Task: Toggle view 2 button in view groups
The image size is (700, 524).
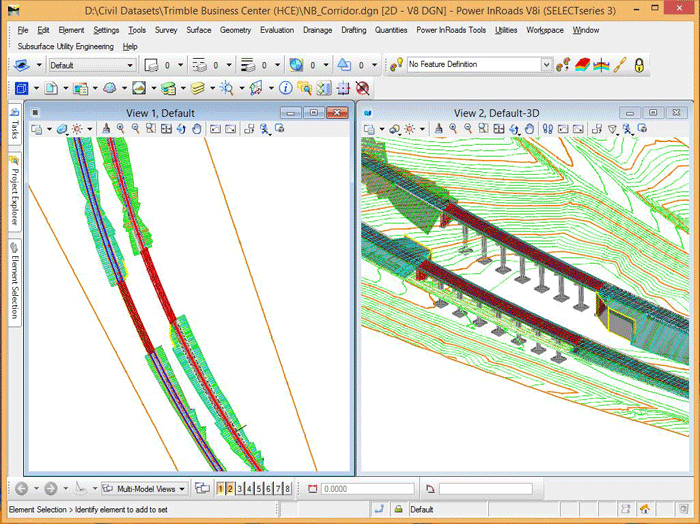Action: click(x=231, y=489)
